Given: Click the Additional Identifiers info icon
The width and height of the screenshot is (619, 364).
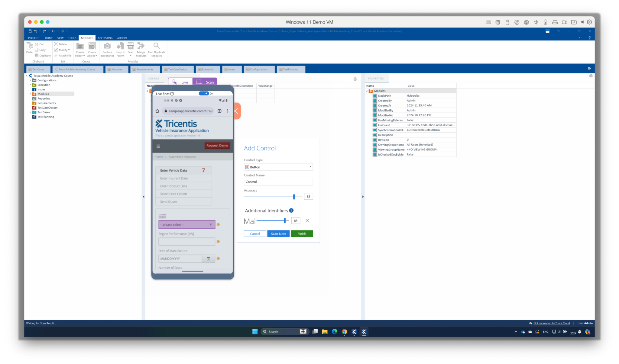Looking at the screenshot, I should pyautogui.click(x=291, y=211).
